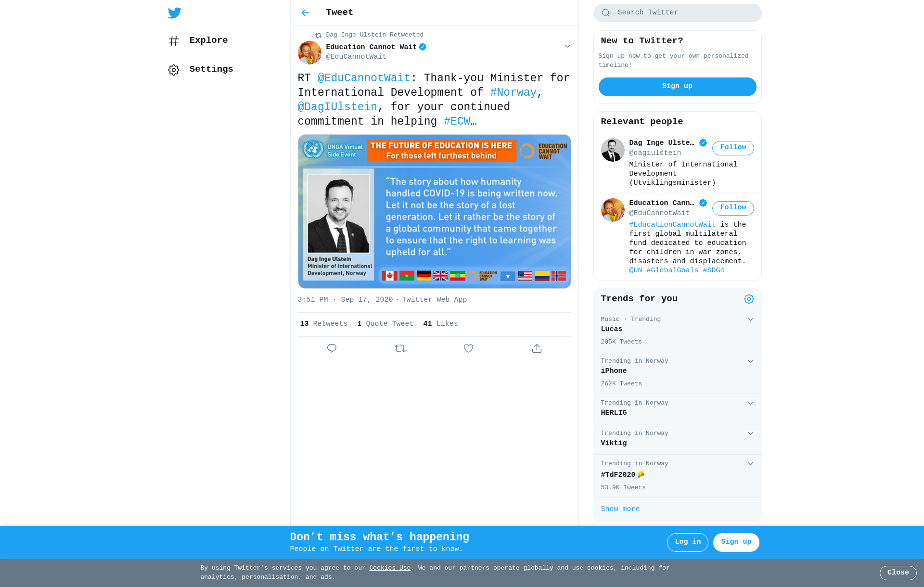
Task: Retweet using the retweet icon below tweet
Action: [400, 348]
